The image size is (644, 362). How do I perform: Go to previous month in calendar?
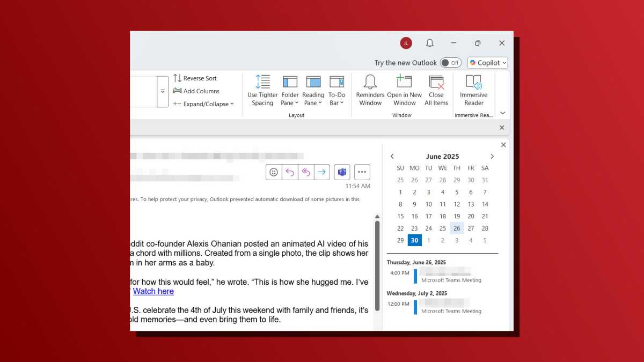tap(392, 157)
